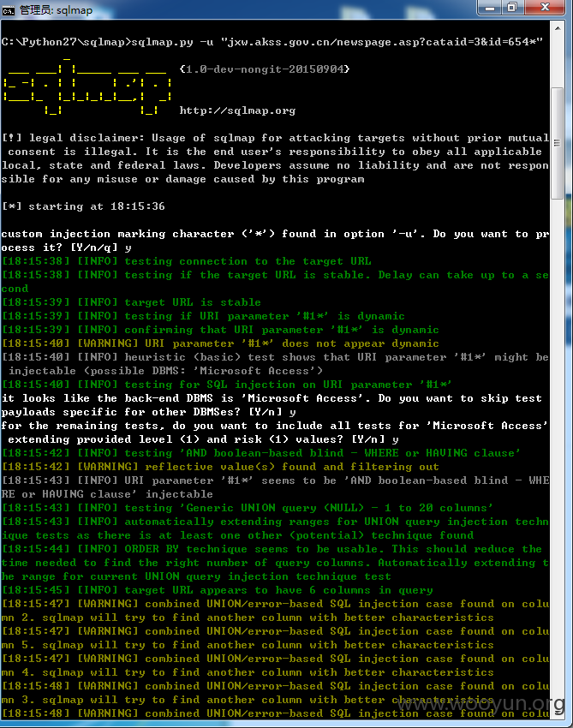Click the version text '{1.0-dev-nongit-20150904}'
Screen dimensions: 573x728
pyautogui.click(x=265, y=69)
